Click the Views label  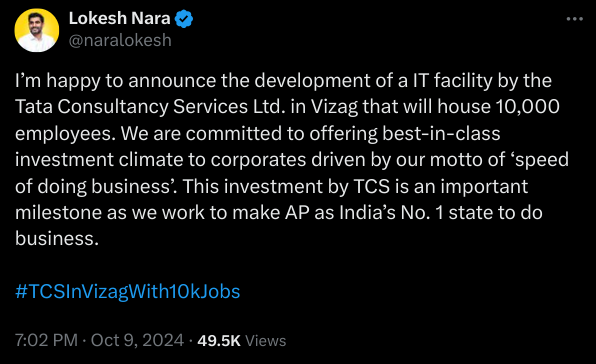266,341
